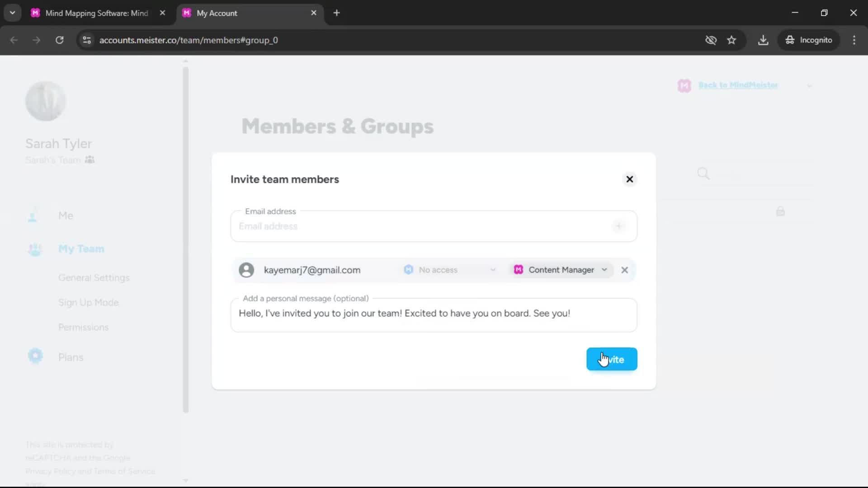Click the MeisterTask icon beside Content Manager

pos(519,270)
